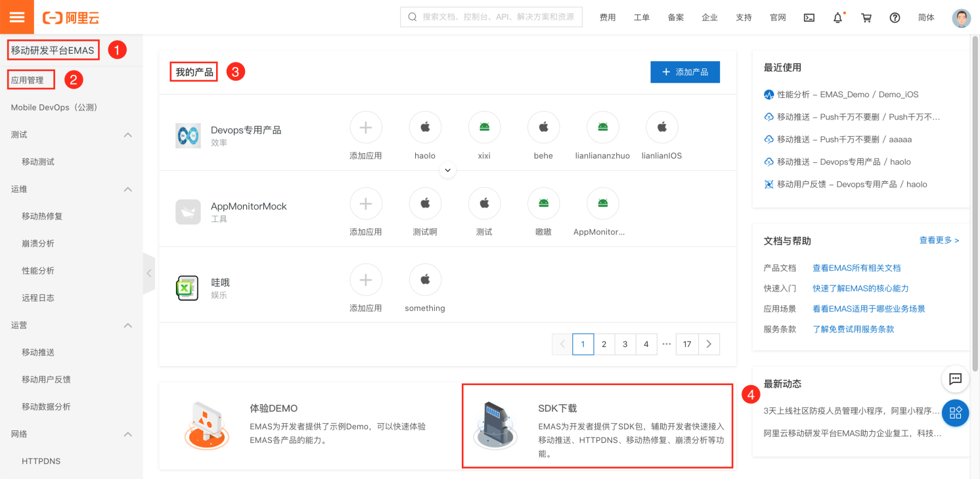The height and width of the screenshot is (479, 980).
Task: Open 崩溃分析 in the sidebar
Action: 38,243
